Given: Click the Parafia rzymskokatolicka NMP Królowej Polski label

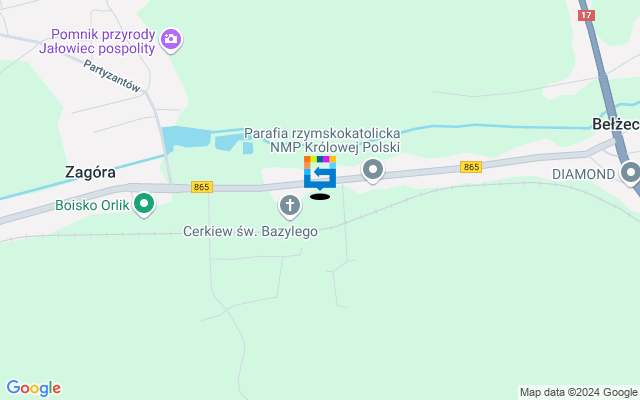Looking at the screenshot, I should point(322,140).
